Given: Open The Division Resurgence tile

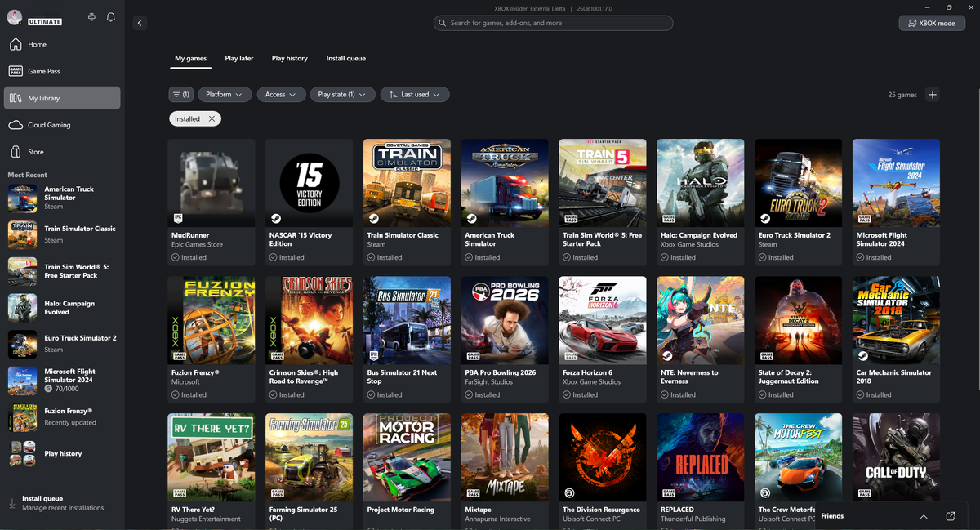Looking at the screenshot, I should click(x=603, y=471).
